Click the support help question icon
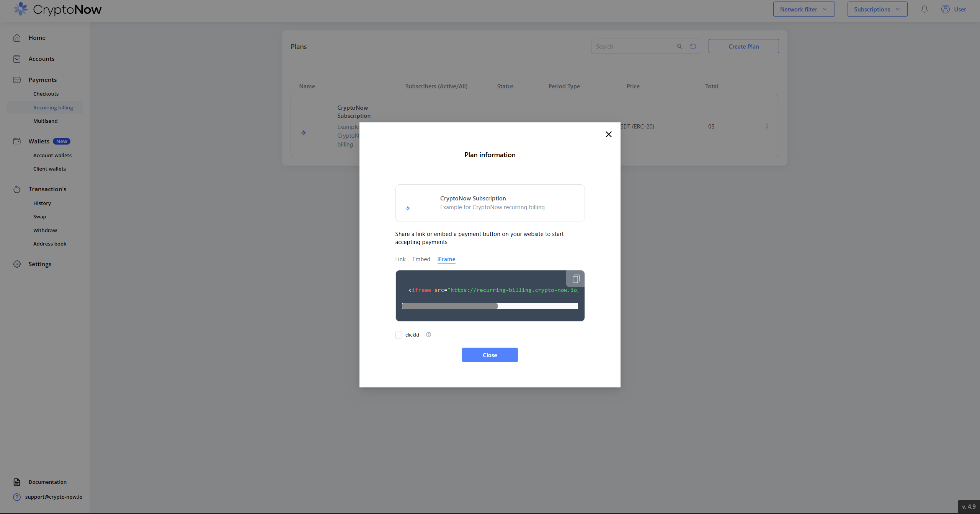This screenshot has width=980, height=514. tap(17, 497)
